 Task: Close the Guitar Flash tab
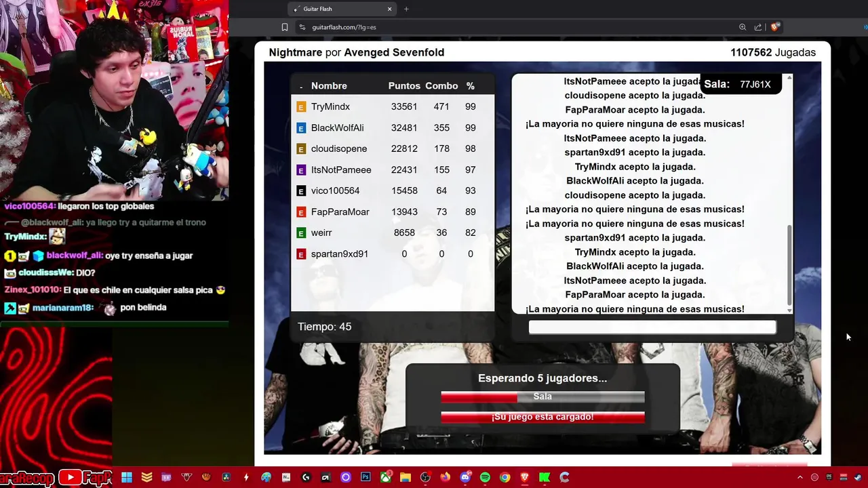(390, 9)
